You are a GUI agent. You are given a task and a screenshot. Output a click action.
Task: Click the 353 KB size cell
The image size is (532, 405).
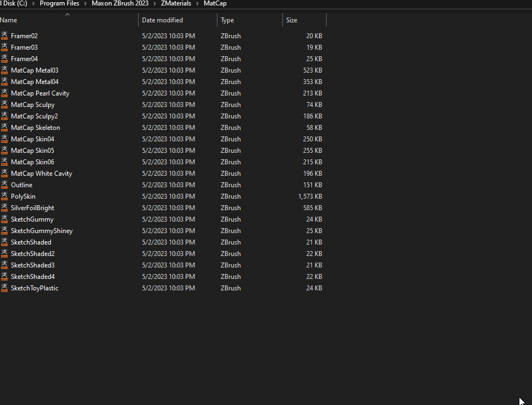[312, 82]
